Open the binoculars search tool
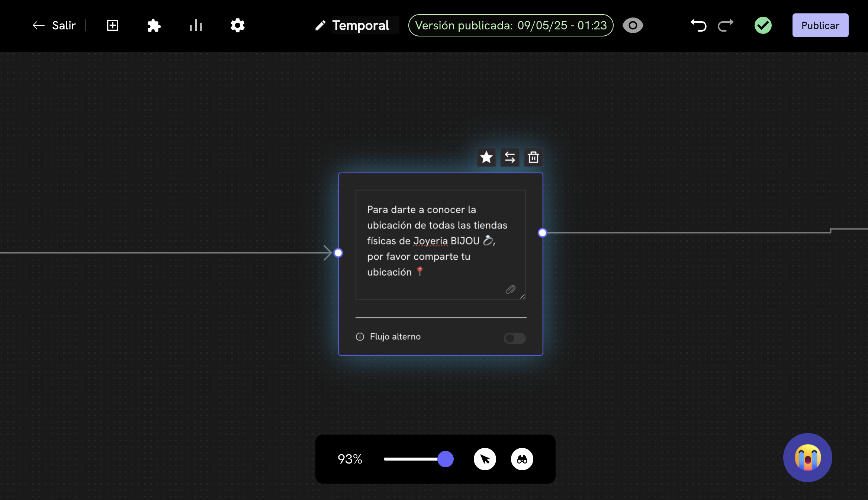This screenshot has width=868, height=500. click(522, 459)
